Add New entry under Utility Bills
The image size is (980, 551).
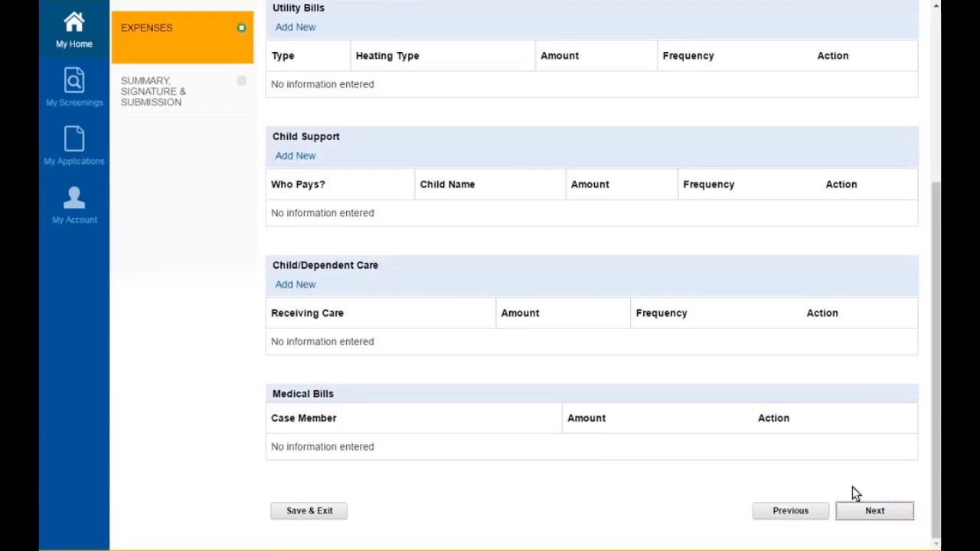tap(296, 27)
